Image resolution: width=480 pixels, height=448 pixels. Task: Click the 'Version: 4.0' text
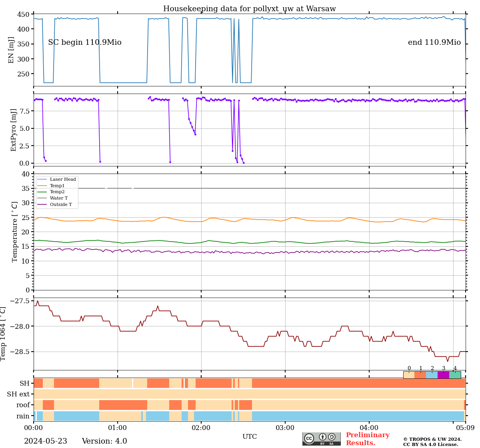pos(104,441)
